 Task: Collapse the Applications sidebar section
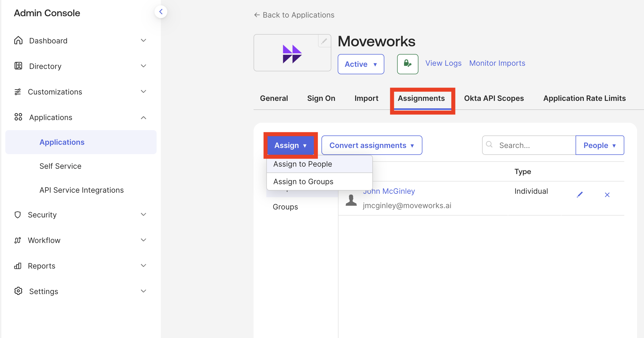click(143, 117)
